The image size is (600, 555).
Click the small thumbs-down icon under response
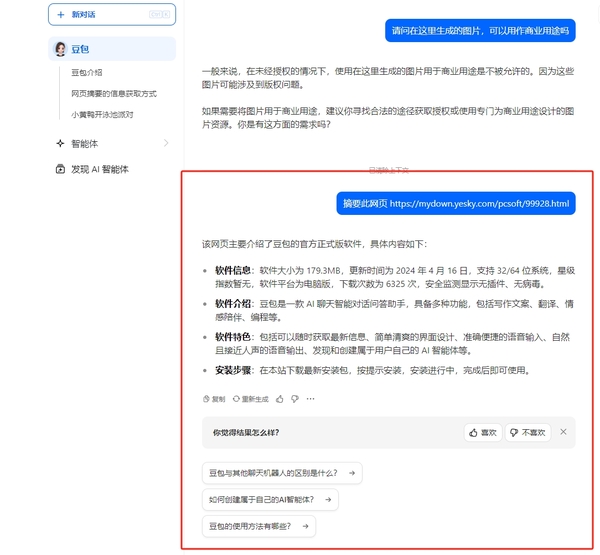295,399
